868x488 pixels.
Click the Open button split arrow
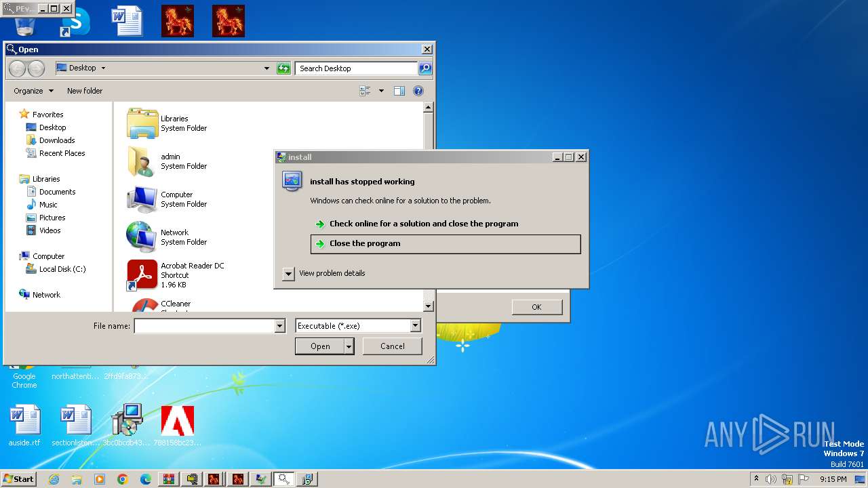point(349,346)
